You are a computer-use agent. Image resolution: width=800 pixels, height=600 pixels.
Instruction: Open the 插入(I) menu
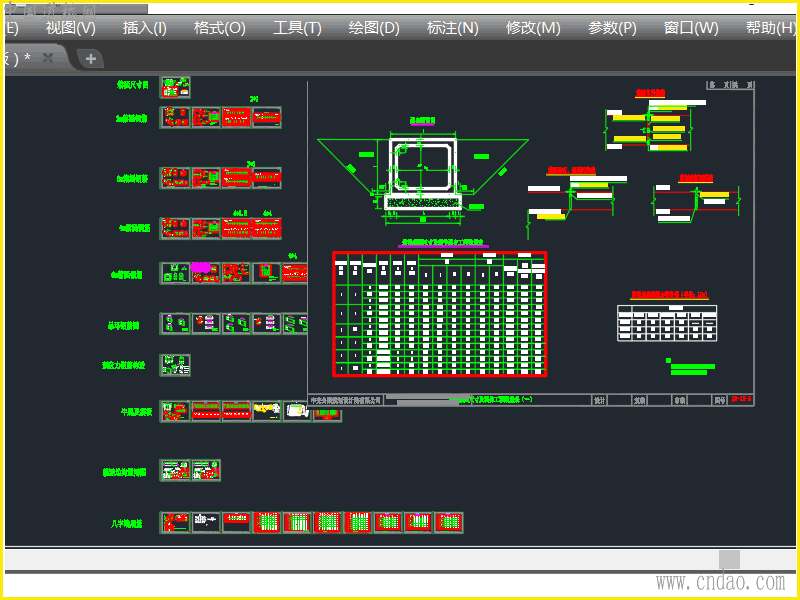[x=145, y=27]
